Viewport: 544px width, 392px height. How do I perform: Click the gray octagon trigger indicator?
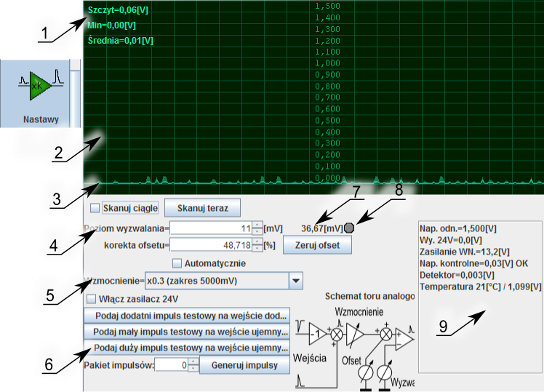349,228
